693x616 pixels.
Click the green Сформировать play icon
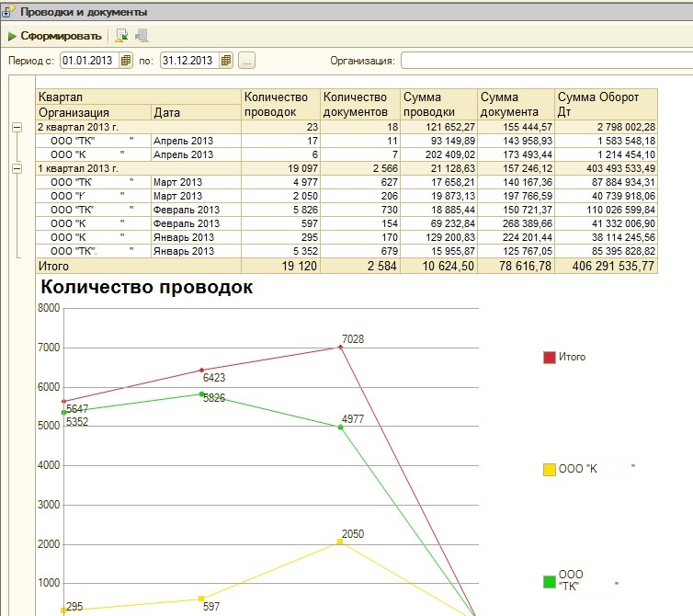click(x=12, y=36)
